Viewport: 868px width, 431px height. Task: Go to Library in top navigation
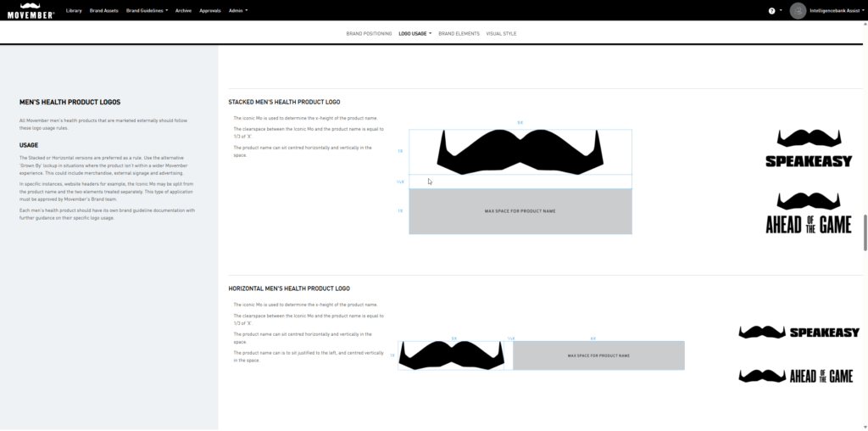[x=74, y=10]
